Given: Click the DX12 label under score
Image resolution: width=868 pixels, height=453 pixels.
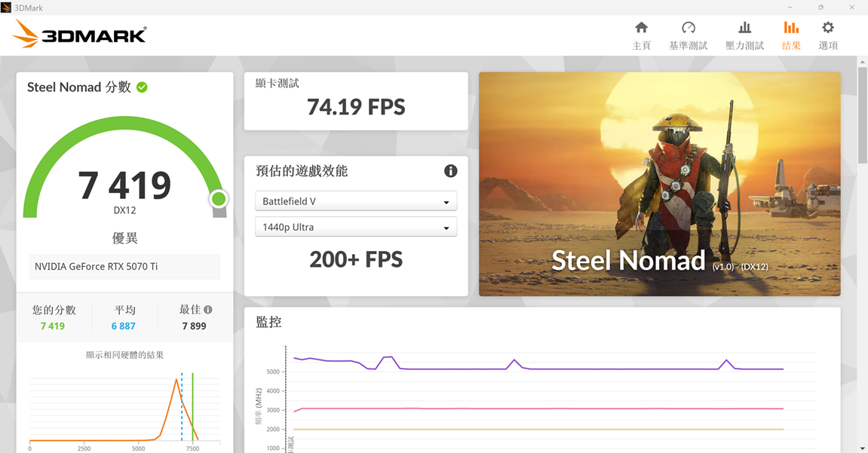Looking at the screenshot, I should click(124, 210).
